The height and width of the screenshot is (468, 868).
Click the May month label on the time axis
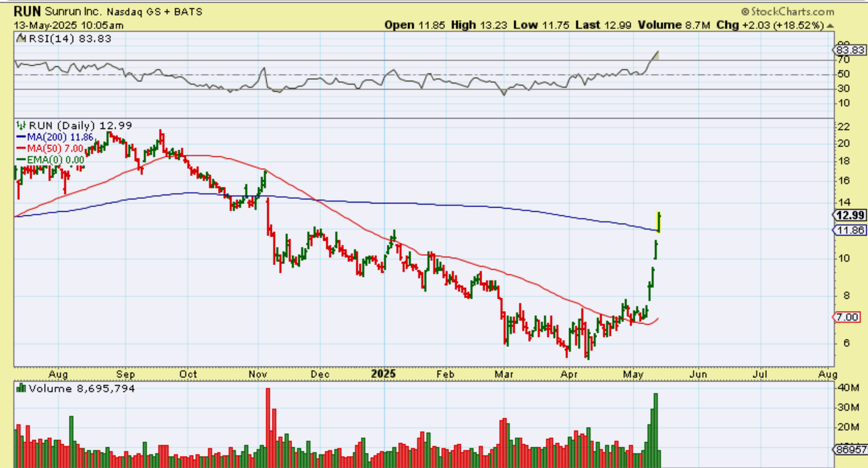[633, 375]
